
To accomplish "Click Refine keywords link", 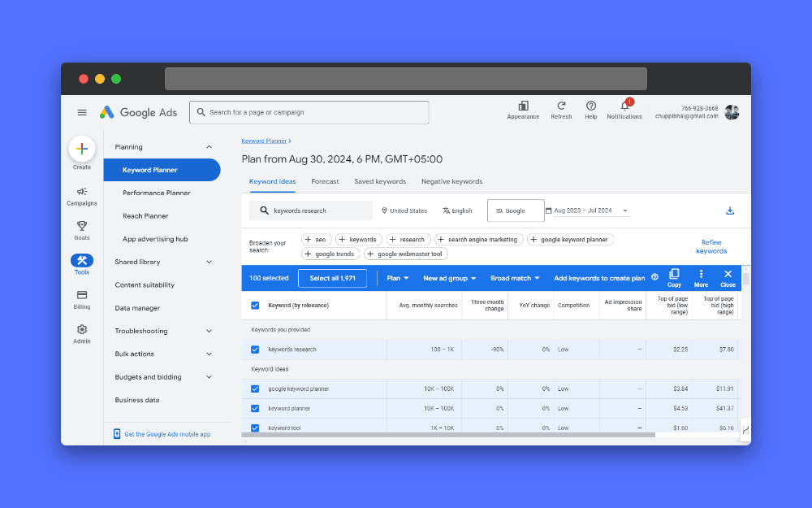I will click(711, 247).
